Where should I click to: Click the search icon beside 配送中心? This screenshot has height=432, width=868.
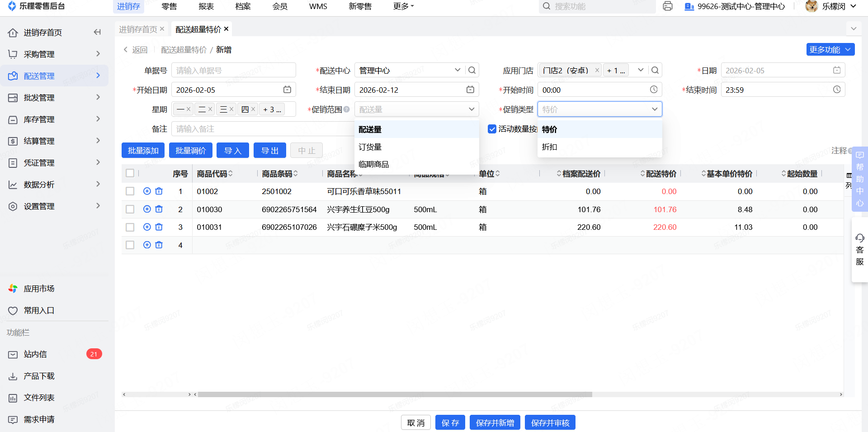[472, 70]
